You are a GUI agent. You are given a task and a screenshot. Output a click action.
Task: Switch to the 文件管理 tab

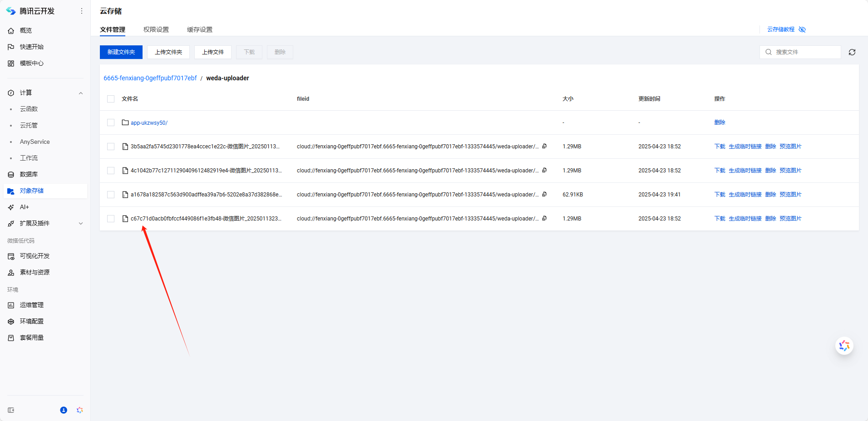click(113, 29)
